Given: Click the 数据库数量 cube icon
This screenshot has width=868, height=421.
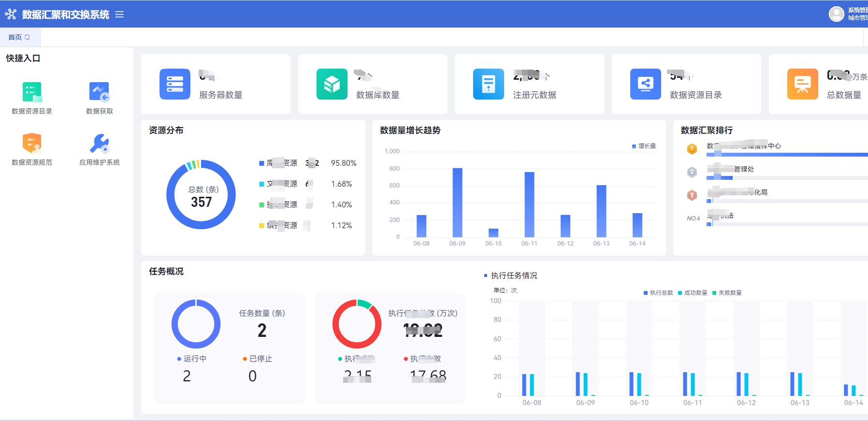Looking at the screenshot, I should click(332, 84).
